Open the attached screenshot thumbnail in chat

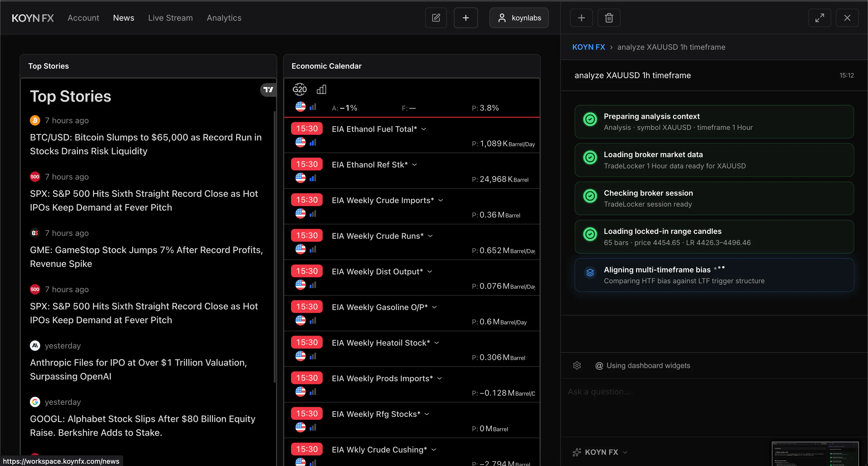(815, 454)
